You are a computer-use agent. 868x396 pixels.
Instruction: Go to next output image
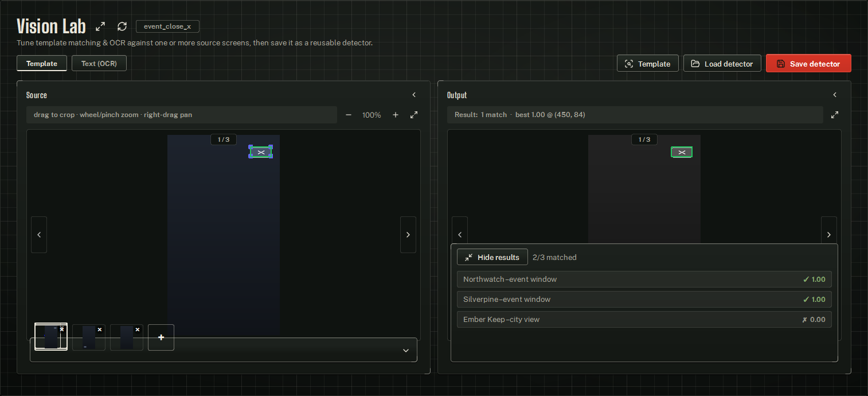[829, 235]
